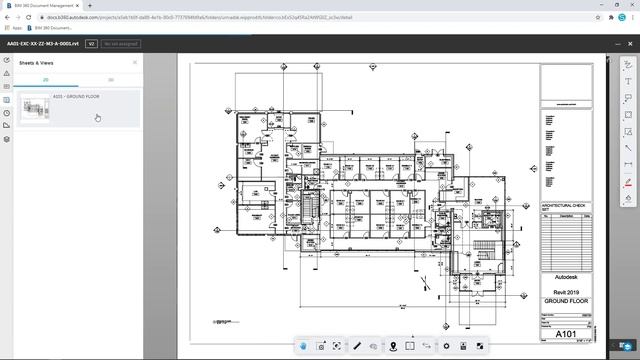The width and height of the screenshot is (640, 360).
Task: Open the Chrome profile avatar
Action: point(622,18)
